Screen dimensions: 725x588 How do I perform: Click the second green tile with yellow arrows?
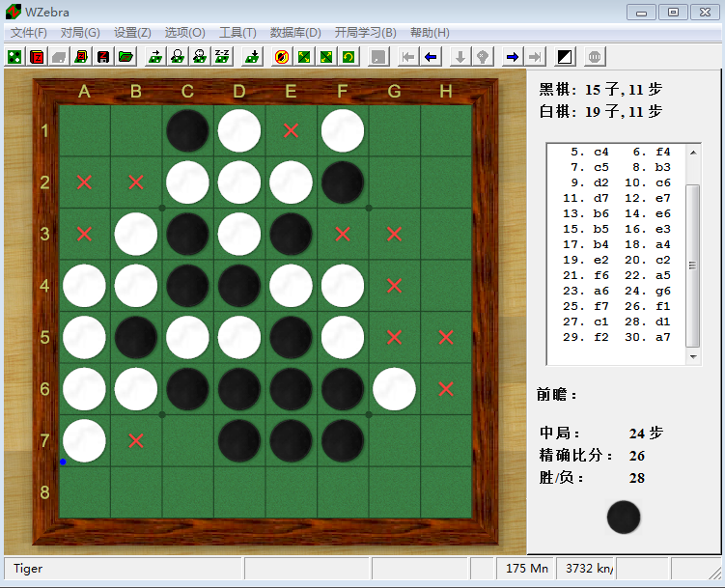[x=326, y=57]
